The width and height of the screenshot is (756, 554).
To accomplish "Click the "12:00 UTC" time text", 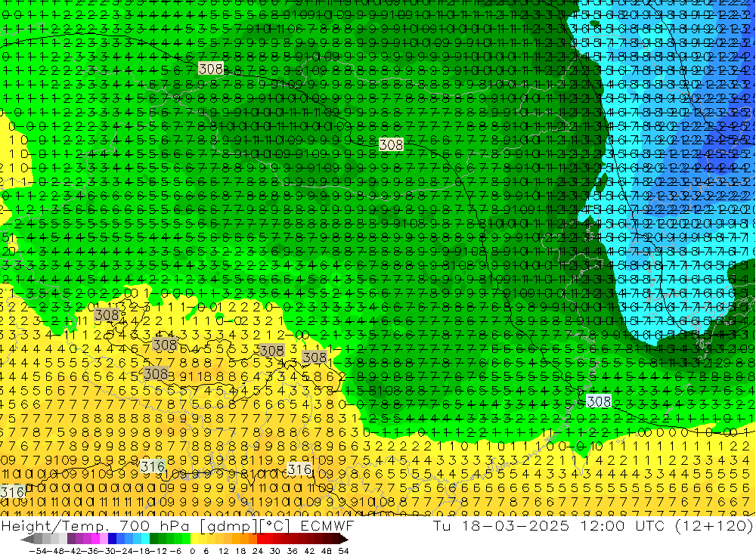I will click(622, 525).
